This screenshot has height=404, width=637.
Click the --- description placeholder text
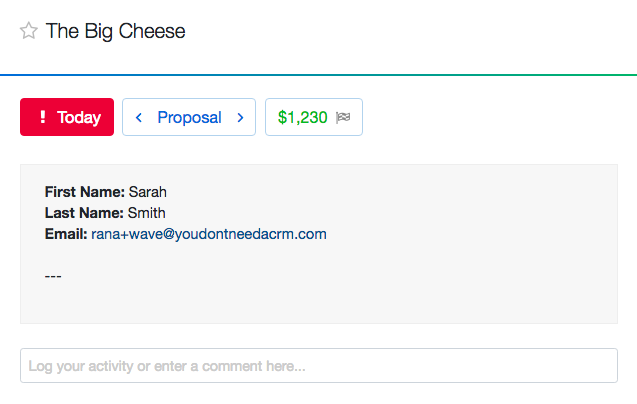pyautogui.click(x=54, y=275)
